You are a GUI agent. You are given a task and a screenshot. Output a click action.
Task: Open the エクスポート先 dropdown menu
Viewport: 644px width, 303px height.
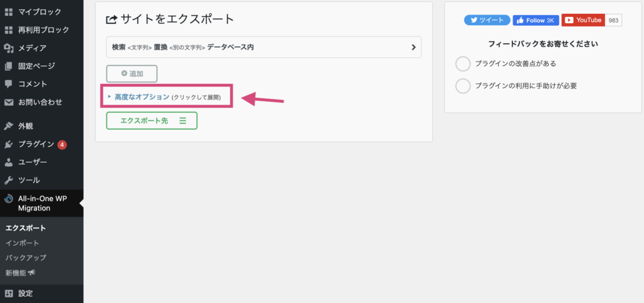pyautogui.click(x=152, y=120)
